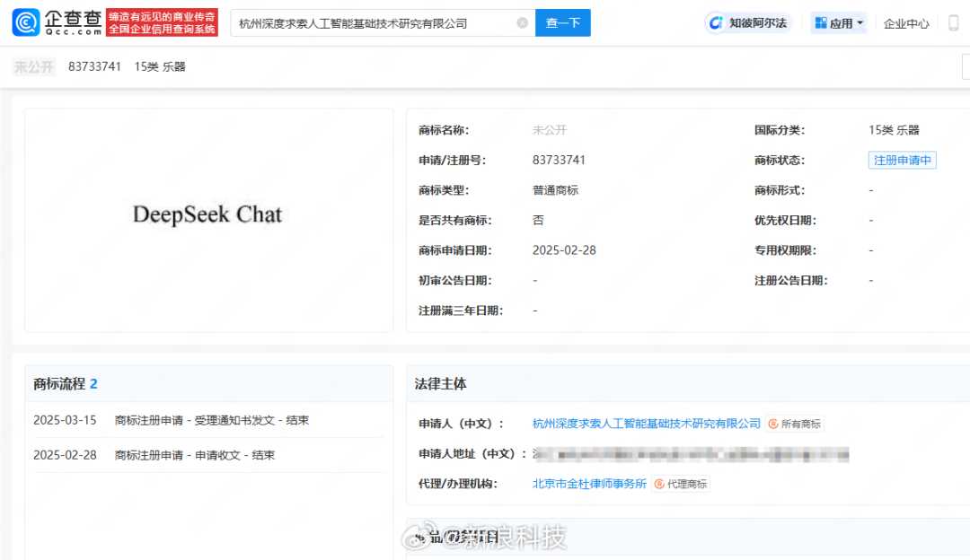Click the 2025-02-28 申请收文 process row

pyautogui.click(x=208, y=455)
